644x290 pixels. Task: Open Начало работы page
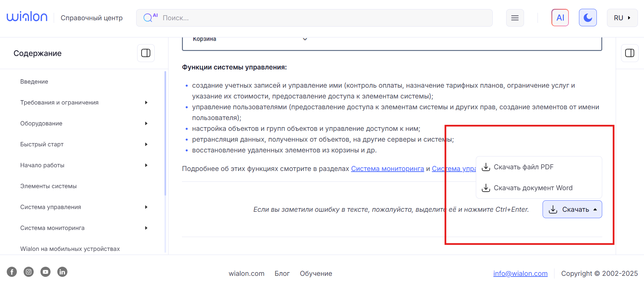coord(42,165)
